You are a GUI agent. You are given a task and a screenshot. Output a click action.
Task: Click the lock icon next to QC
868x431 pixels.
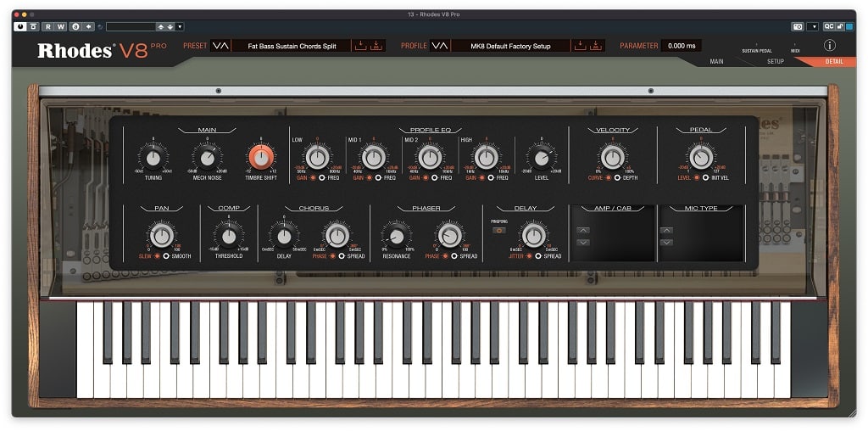840,26
